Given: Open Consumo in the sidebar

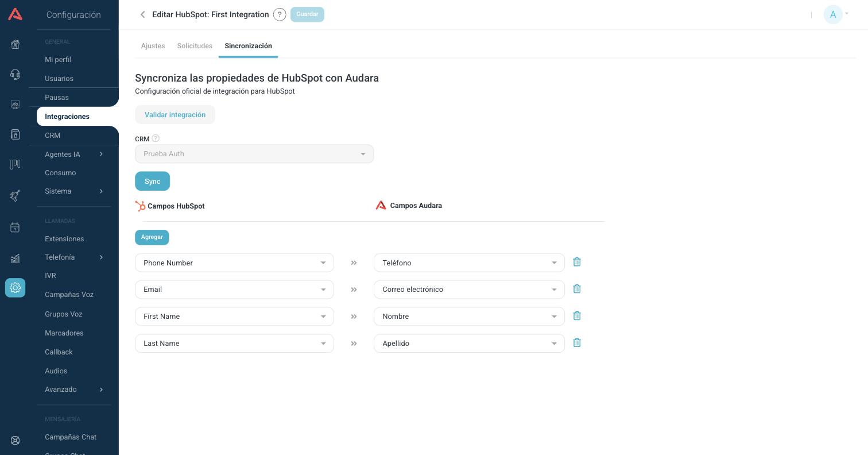Looking at the screenshot, I should (x=60, y=173).
